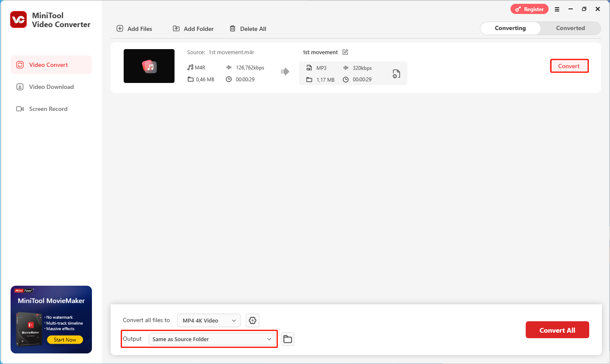Open the Screen Record section
610x364 pixels.
51,109
